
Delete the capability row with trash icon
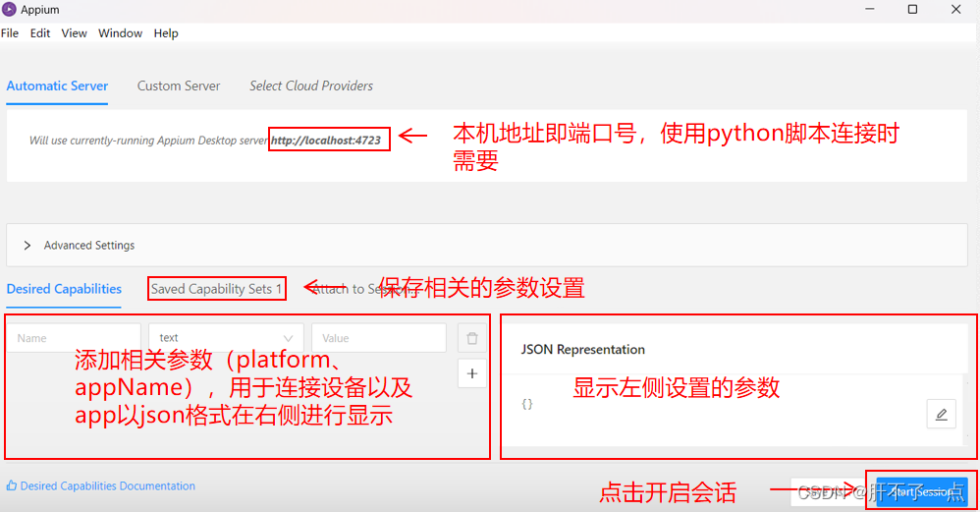(472, 338)
